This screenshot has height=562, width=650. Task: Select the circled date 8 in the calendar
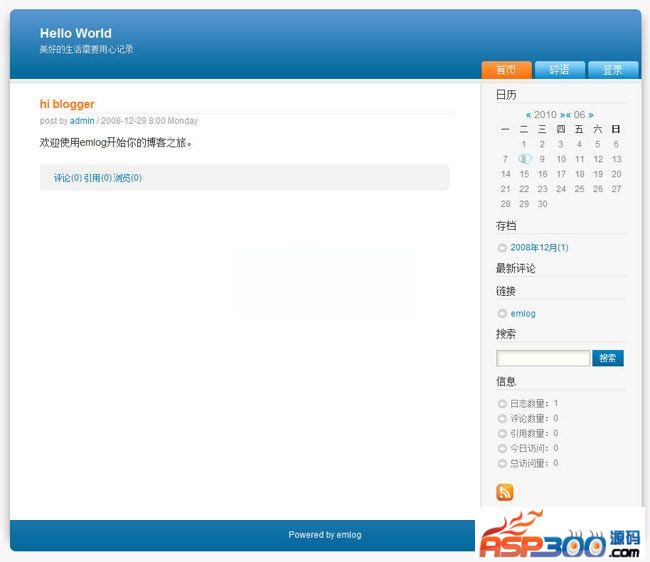point(524,159)
